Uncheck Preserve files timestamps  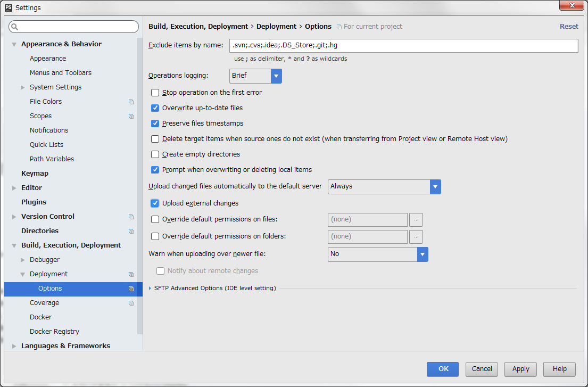tap(155, 123)
